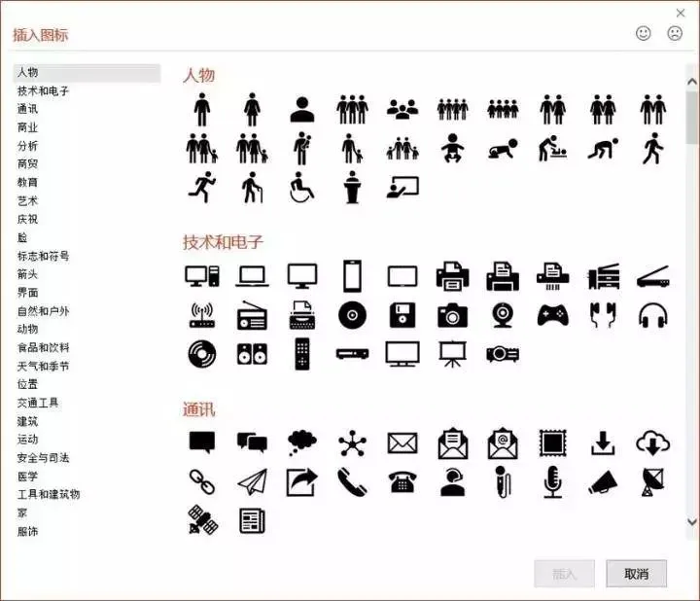Close the insert icon dialog

click(681, 13)
